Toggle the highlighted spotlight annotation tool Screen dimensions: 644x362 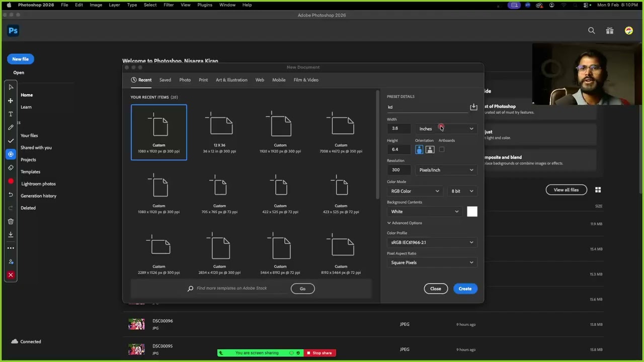click(11, 154)
